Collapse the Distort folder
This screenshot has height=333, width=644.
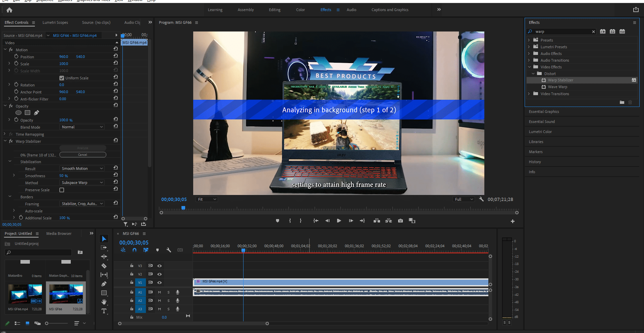(x=533, y=74)
